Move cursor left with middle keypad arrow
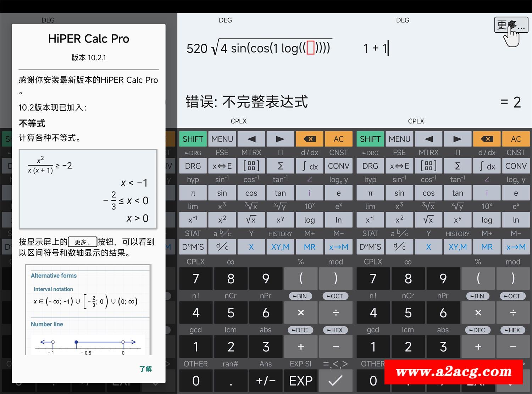532x394 pixels. 251,139
